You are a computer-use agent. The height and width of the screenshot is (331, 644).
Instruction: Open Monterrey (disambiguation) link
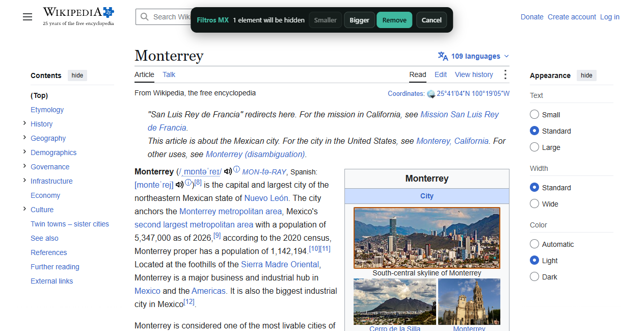[x=256, y=154]
